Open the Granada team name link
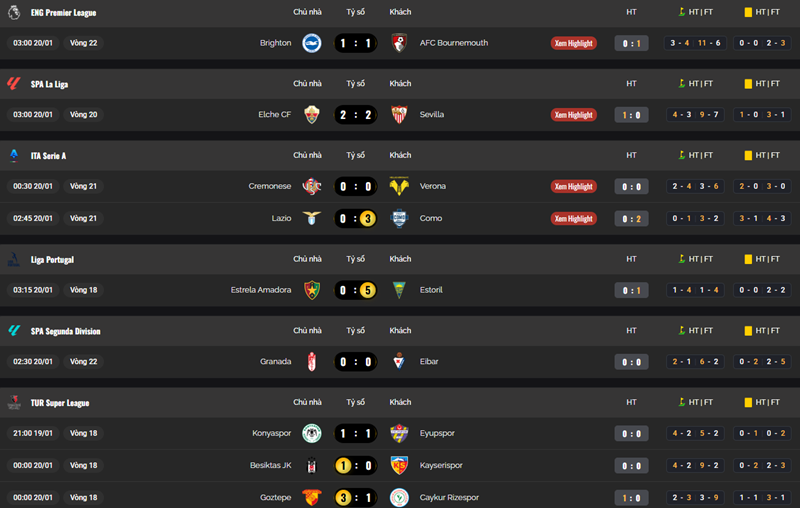Viewport: 800px width, 508px height. tap(275, 361)
